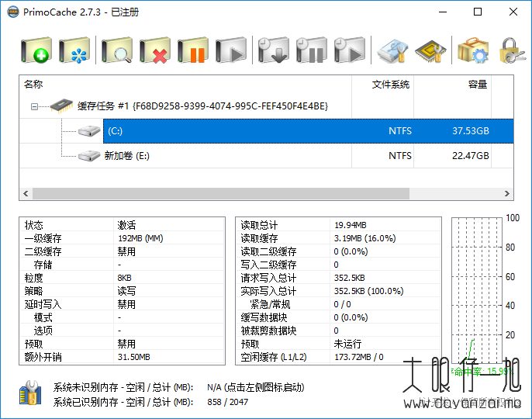Open program options box with gear icon

pos(473,50)
